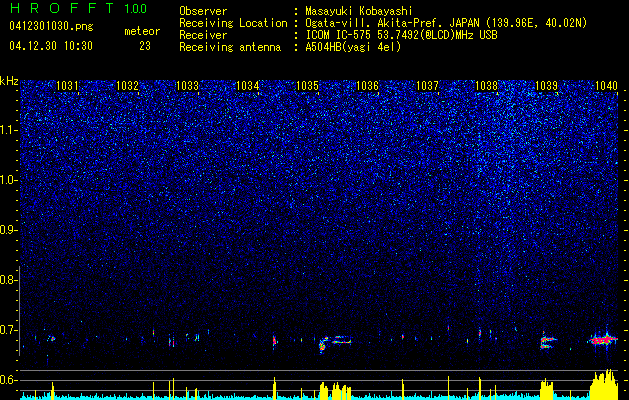Viewport: 629px width, 400px height.
Task: Click the 'Observer' field label
Action: point(203,11)
